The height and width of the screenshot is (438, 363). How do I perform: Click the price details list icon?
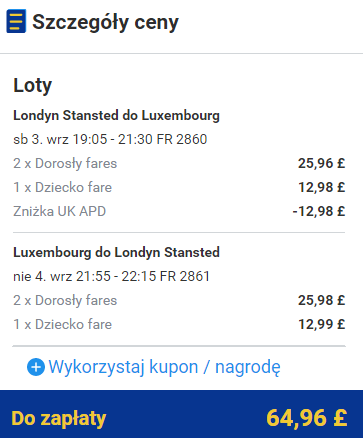click(16, 21)
